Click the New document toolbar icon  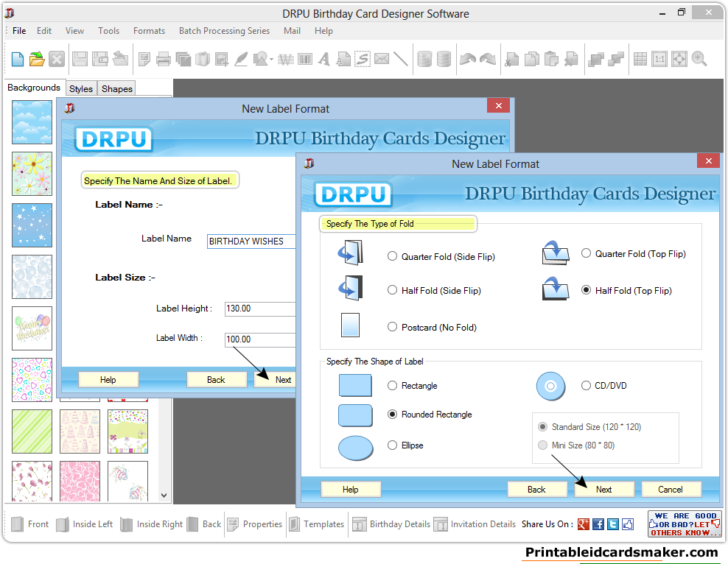[18, 60]
